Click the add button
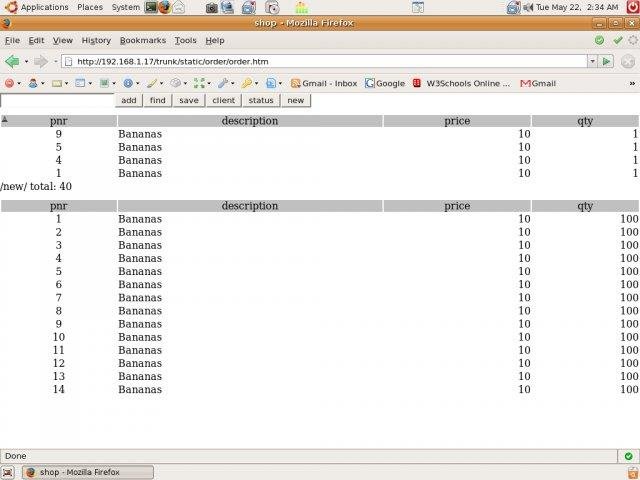The height and width of the screenshot is (480, 640). [129, 100]
